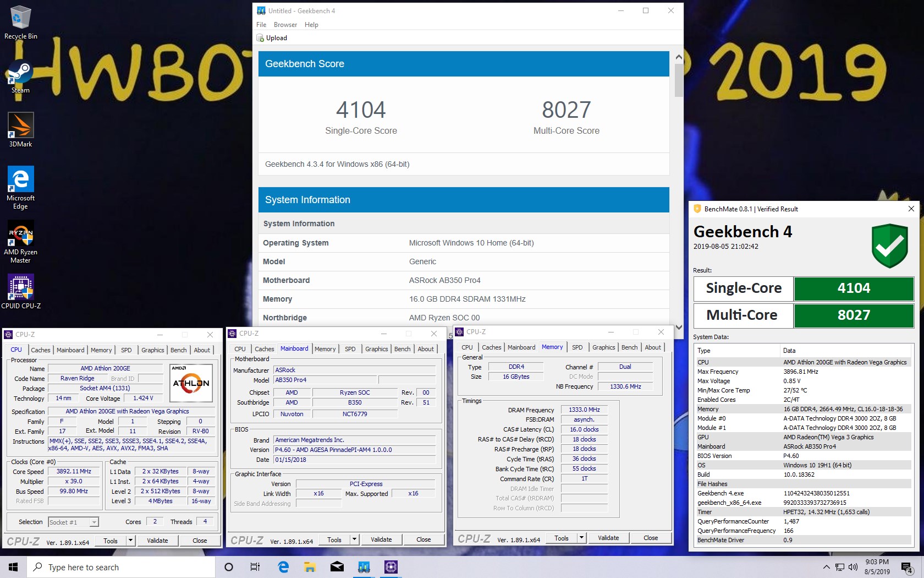The width and height of the screenshot is (924, 578).
Task: Open the Action Center notifications icon
Action: point(907,567)
